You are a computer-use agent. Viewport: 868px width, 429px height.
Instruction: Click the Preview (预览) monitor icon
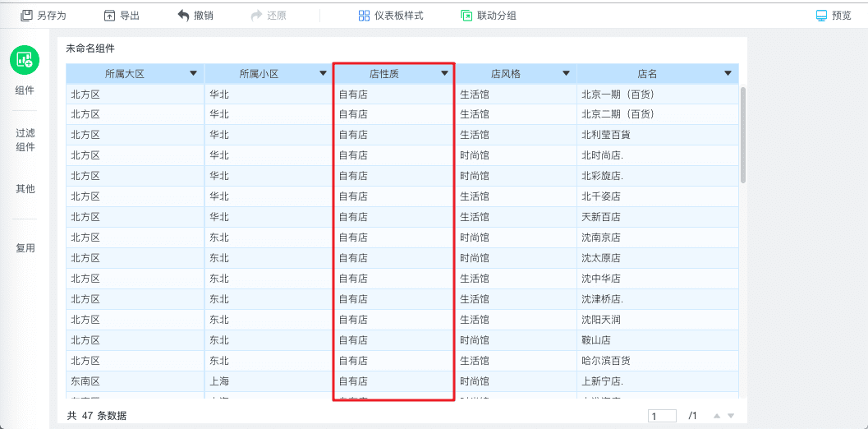pos(821,16)
